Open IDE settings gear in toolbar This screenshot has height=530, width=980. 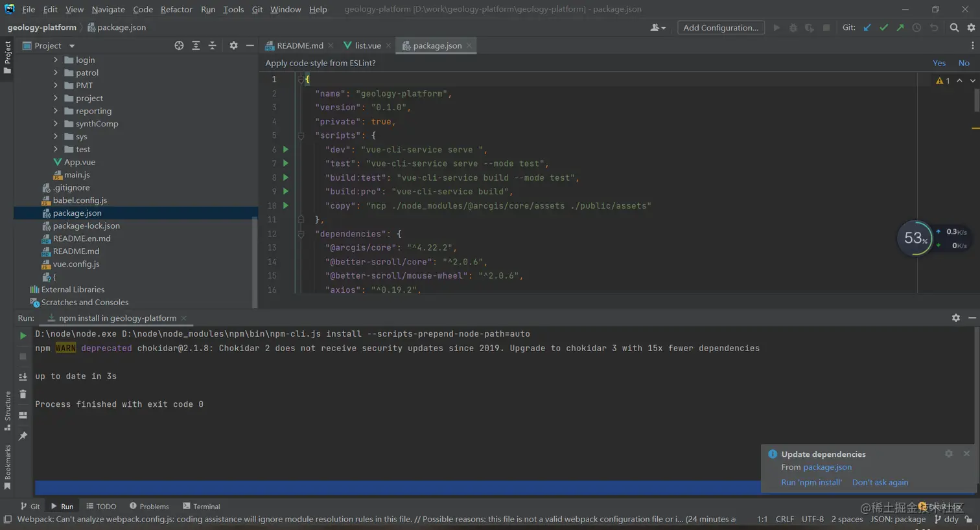coord(971,27)
